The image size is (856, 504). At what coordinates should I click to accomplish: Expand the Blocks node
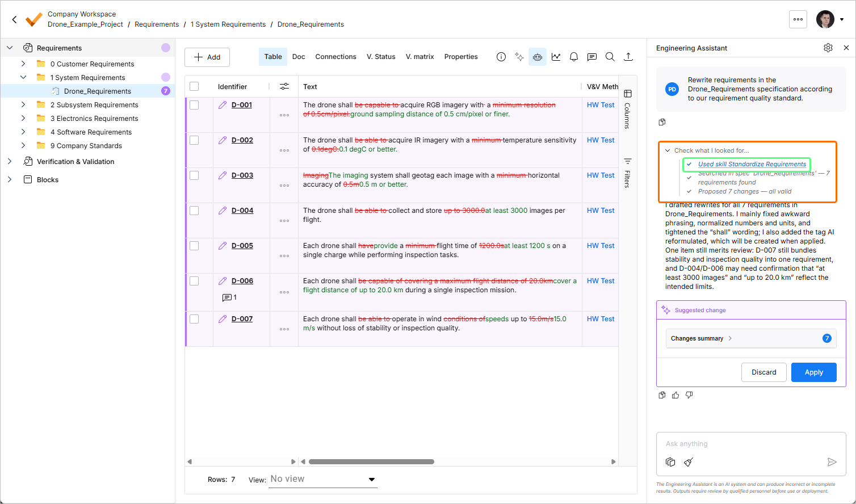[10, 180]
